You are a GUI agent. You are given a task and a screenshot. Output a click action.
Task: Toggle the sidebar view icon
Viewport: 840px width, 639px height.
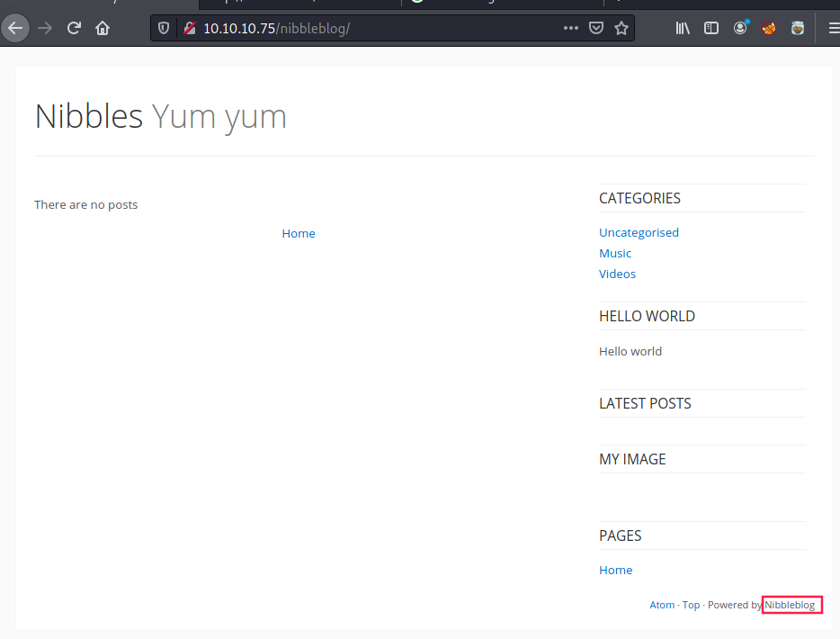(711, 28)
